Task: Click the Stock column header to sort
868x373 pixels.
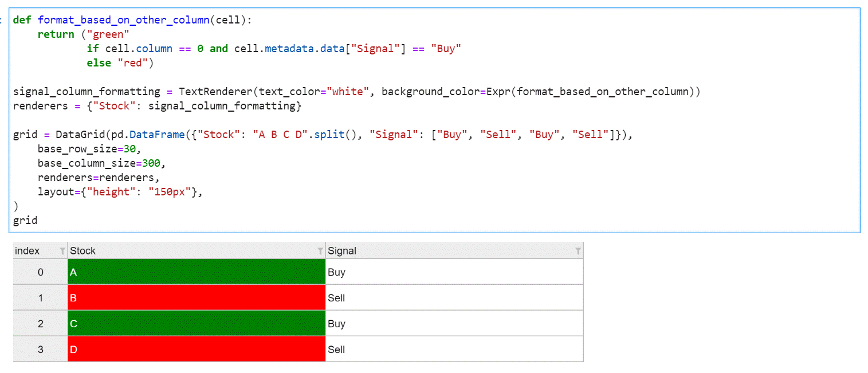Action: click(172, 250)
